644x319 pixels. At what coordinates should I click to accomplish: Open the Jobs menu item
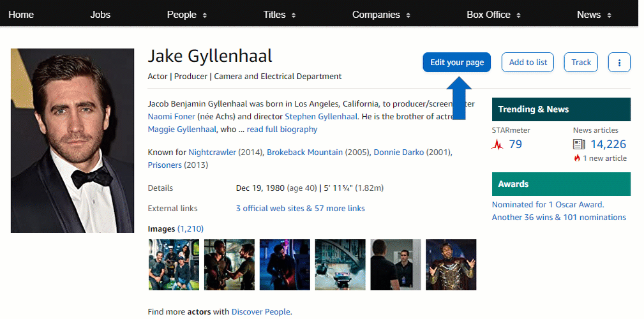100,15
